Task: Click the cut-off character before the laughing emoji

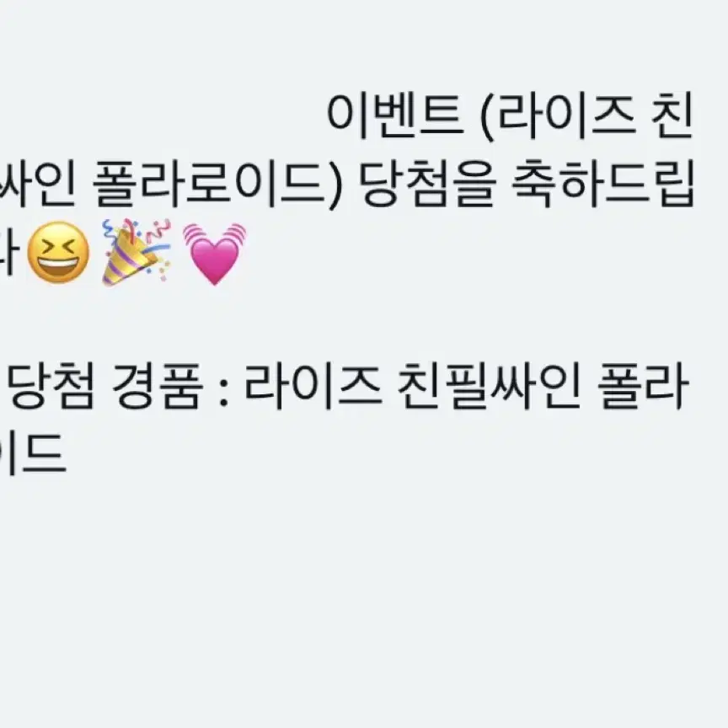Action: pyautogui.click(x=9, y=253)
